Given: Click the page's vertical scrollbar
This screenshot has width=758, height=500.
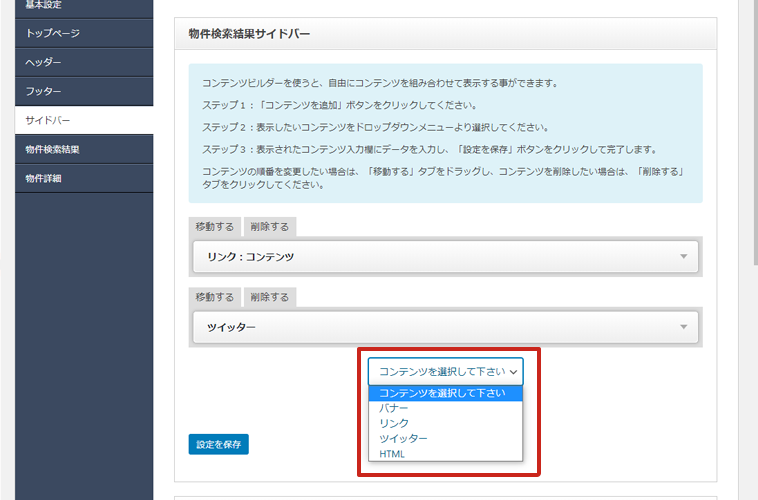Looking at the screenshot, I should pos(753,130).
